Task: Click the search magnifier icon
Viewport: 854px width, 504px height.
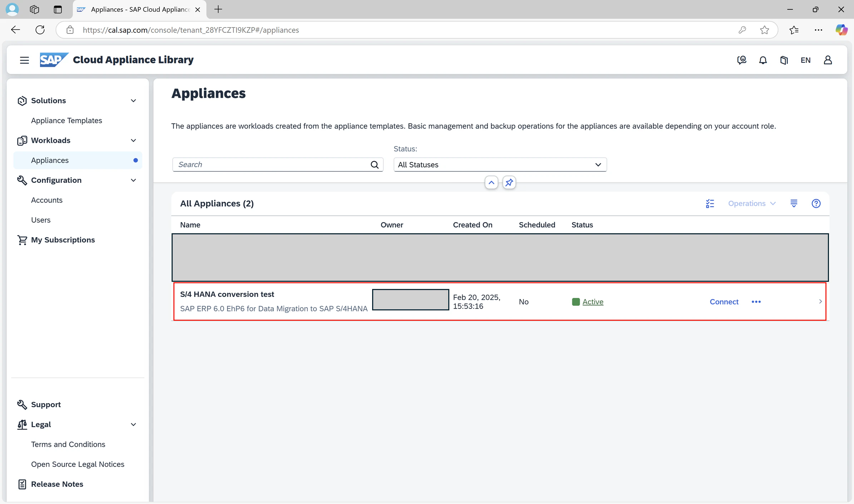Action: point(374,165)
